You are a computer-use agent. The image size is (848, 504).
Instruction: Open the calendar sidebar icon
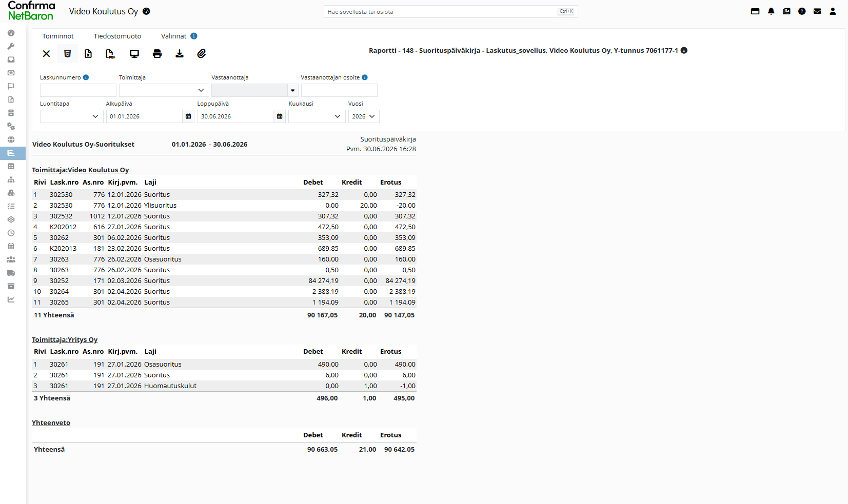[x=11, y=246]
